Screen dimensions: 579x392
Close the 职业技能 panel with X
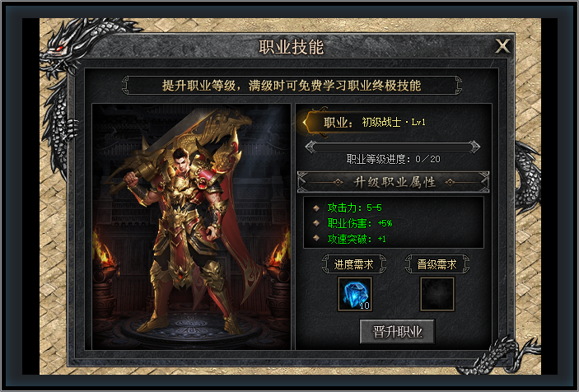[502, 46]
